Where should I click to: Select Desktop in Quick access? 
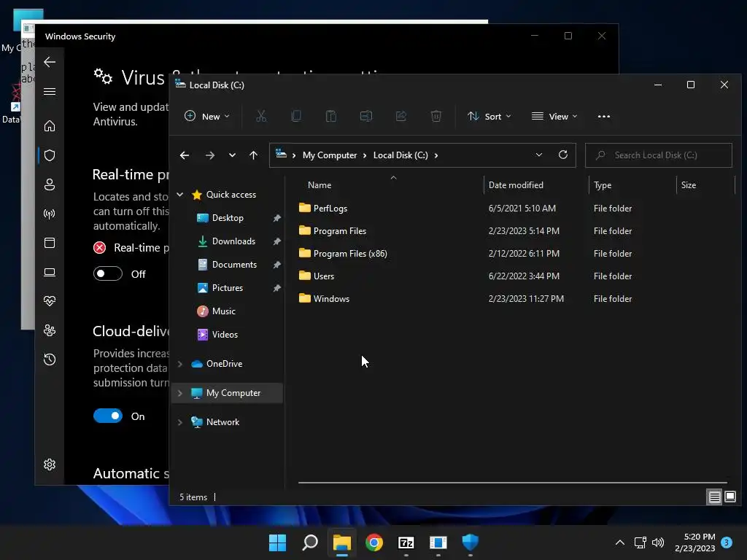(228, 217)
